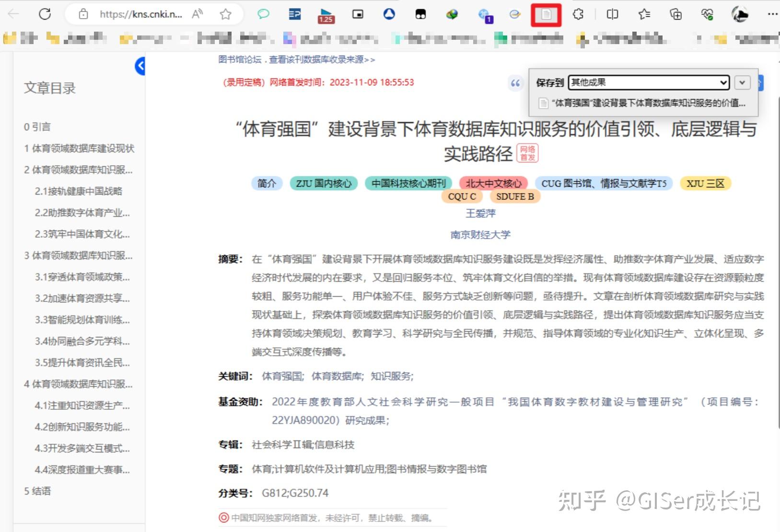The image size is (780, 532).
Task: Open section 5 结语 from the table of contents
Action: coord(37,491)
